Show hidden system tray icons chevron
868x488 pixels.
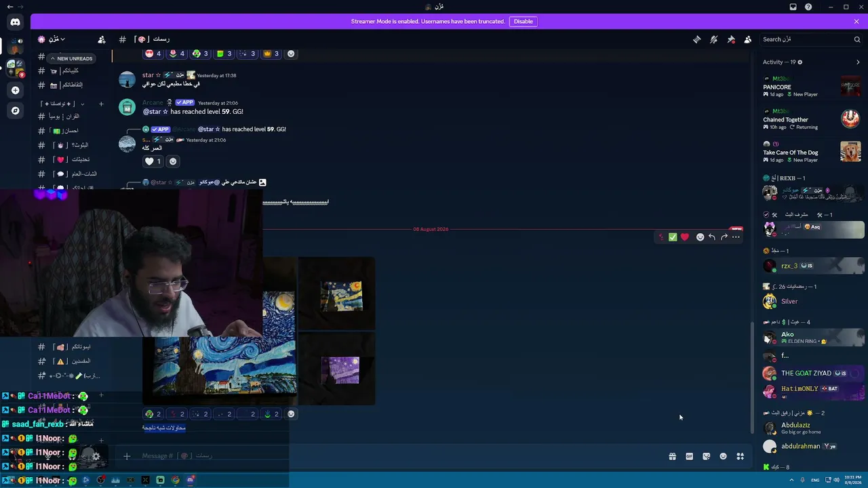791,480
